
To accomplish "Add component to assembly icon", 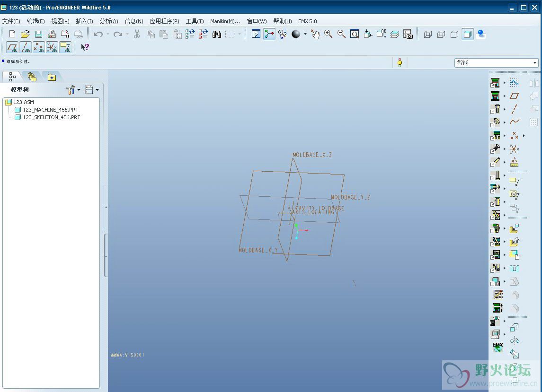I will pyautogui.click(x=515, y=228).
